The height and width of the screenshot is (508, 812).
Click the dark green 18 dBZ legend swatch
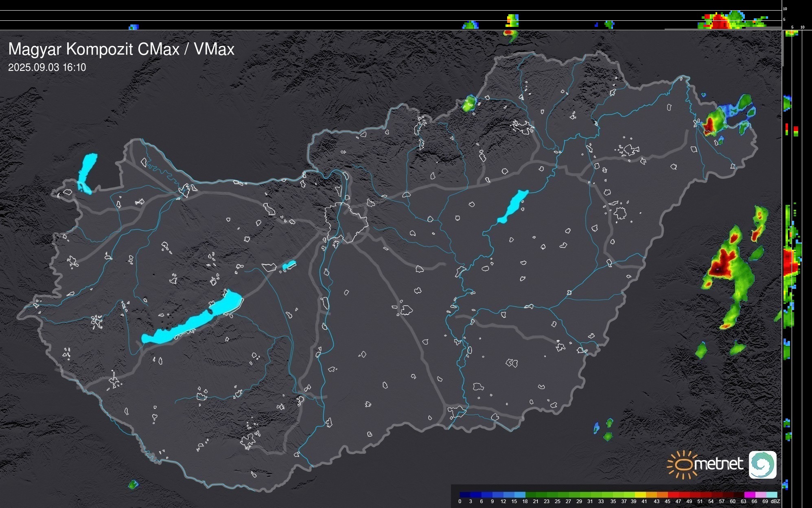pos(531,495)
